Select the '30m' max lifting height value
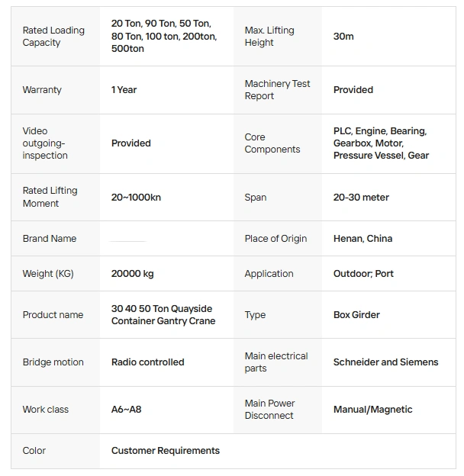This screenshot has height=476, width=464. click(343, 37)
